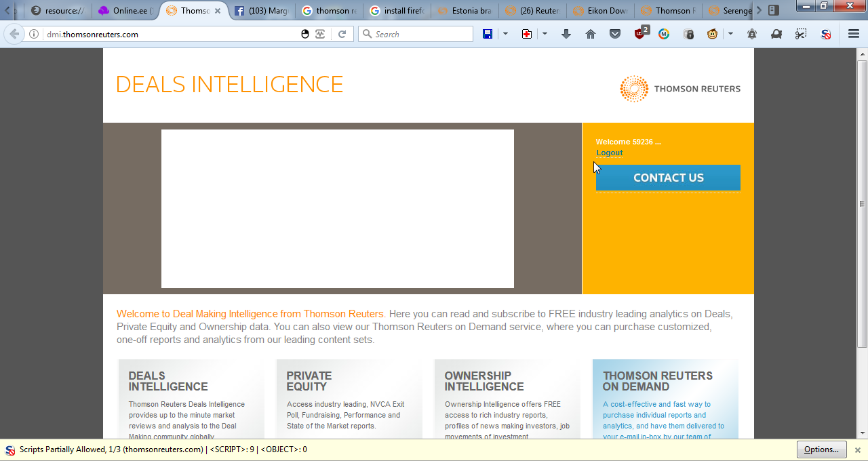
Task: Open the site information icon in address bar
Action: click(x=34, y=34)
